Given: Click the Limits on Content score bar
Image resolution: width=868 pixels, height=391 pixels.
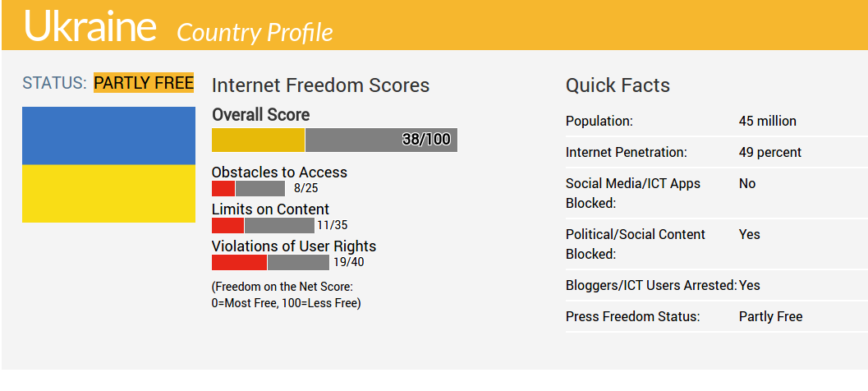Looking at the screenshot, I should point(263,225).
